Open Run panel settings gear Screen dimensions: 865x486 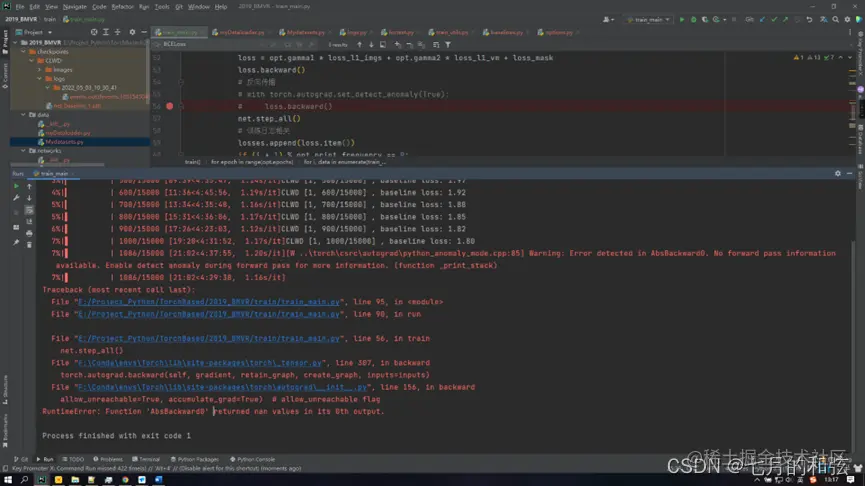point(838,173)
